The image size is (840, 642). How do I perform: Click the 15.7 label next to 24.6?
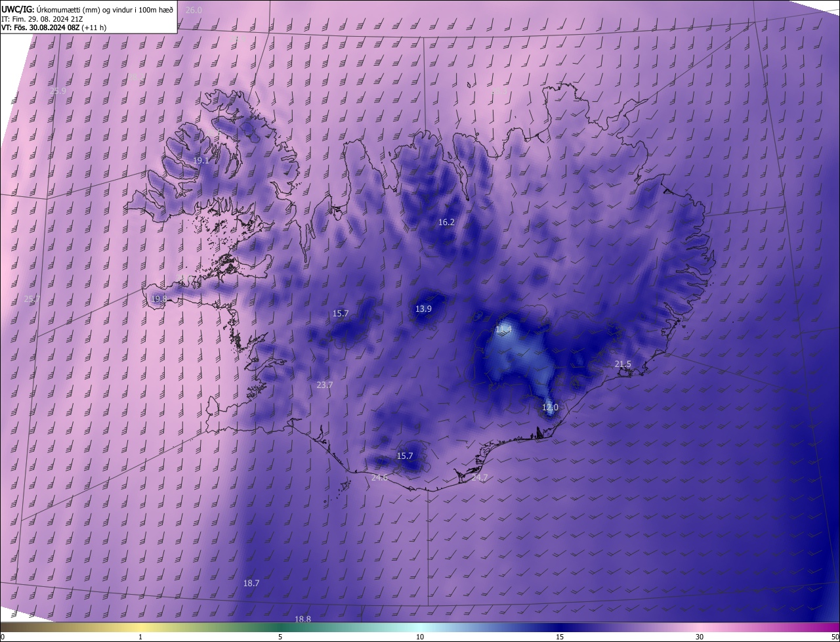[405, 456]
